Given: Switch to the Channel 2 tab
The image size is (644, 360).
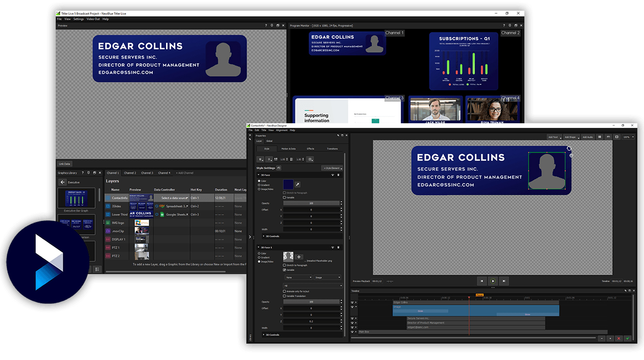Looking at the screenshot, I should (130, 173).
